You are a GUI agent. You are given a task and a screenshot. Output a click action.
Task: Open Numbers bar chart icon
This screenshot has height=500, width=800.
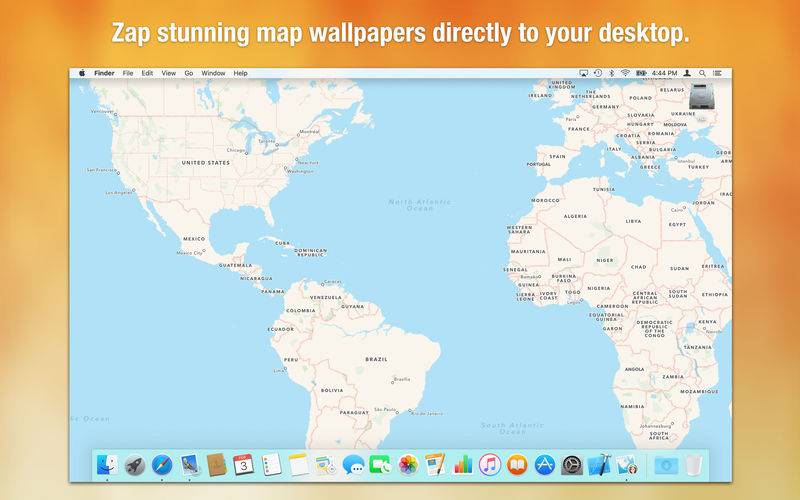click(463, 465)
